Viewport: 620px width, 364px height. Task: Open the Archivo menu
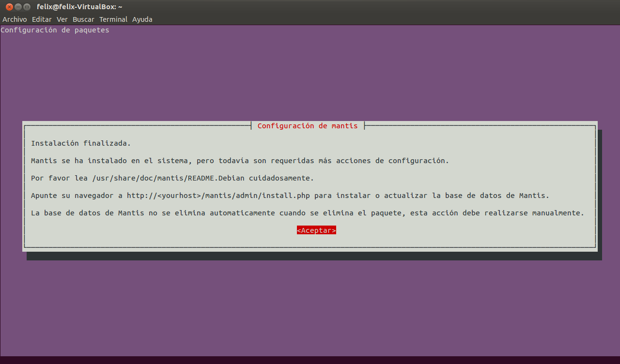(15, 19)
